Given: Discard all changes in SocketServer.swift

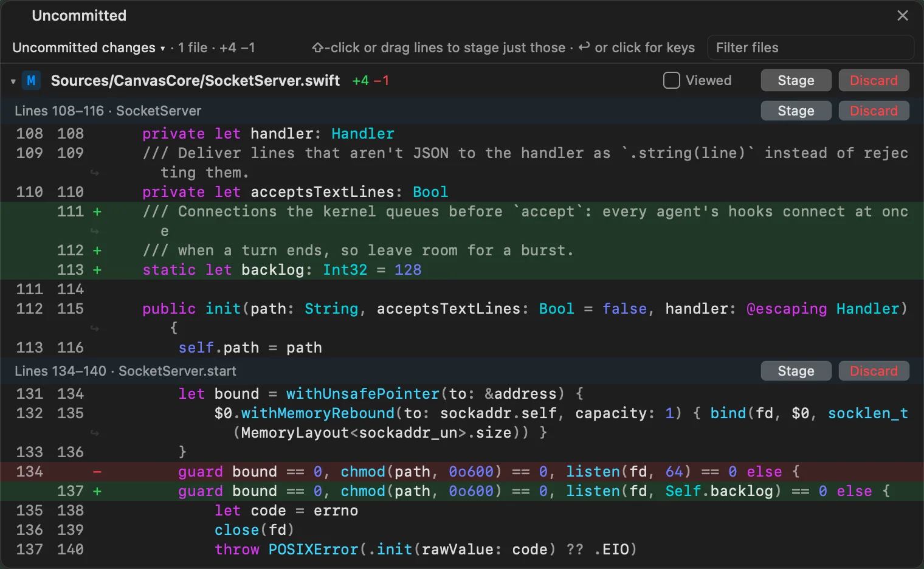Looking at the screenshot, I should 874,80.
